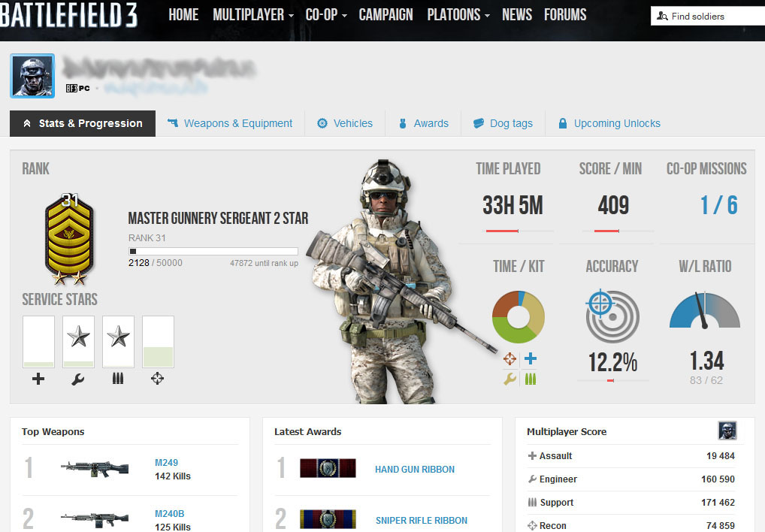
Task: Click the 142 Kills text
Action: click(x=173, y=476)
